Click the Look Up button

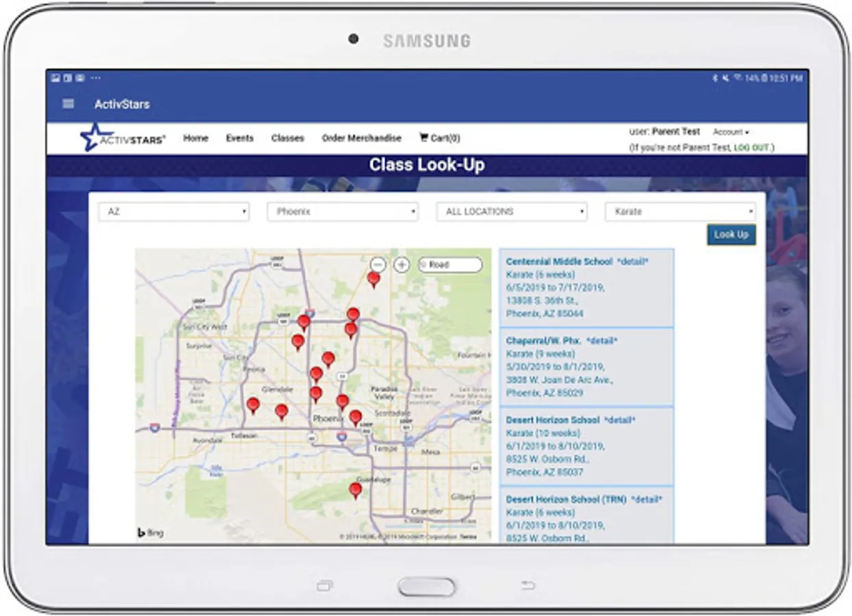coord(731,235)
